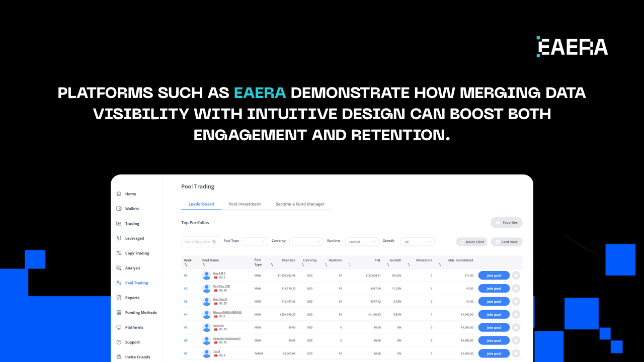Open Analysis via its sidebar icon

[x=120, y=267]
